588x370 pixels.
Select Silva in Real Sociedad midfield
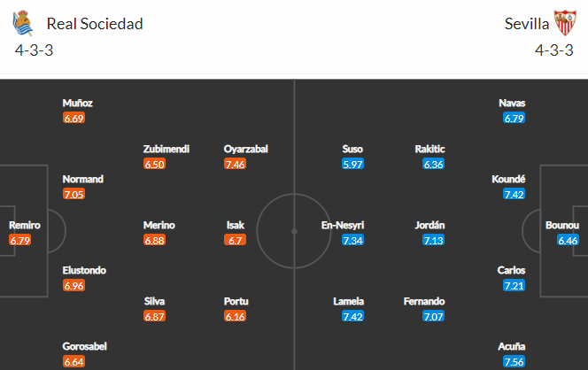153,301
